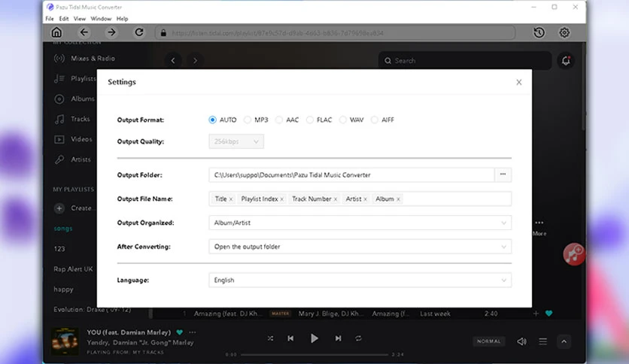Click the Output Folder path field
The width and height of the screenshot is (629, 364).
coord(351,174)
